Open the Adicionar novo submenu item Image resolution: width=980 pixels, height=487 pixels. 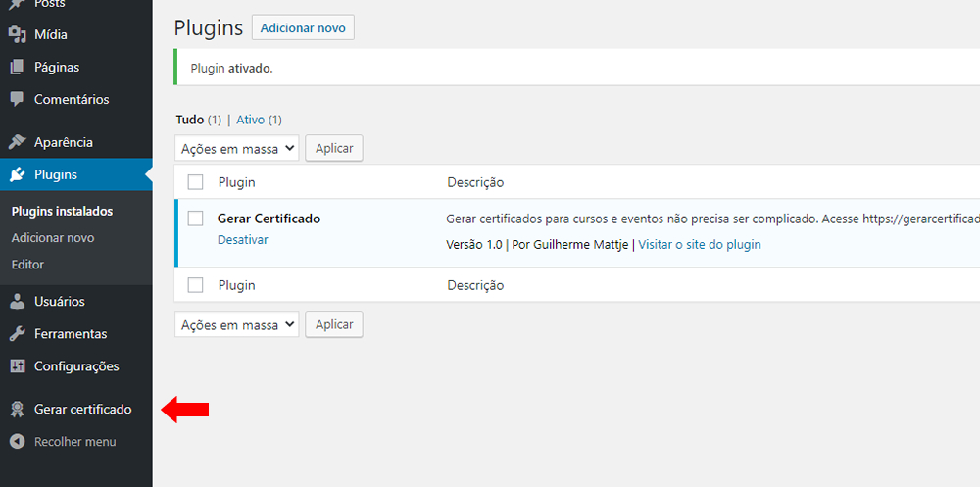[x=53, y=238]
